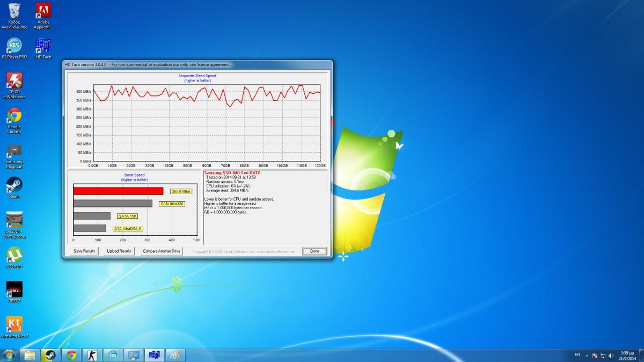644x362 pixels.
Task: Open Google Chrome desktop shortcut
Action: pos(14,121)
